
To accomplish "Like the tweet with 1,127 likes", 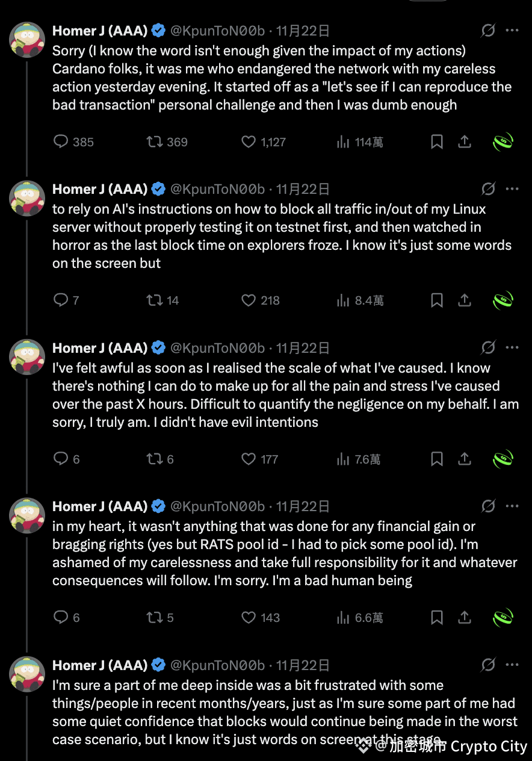I will (x=249, y=141).
